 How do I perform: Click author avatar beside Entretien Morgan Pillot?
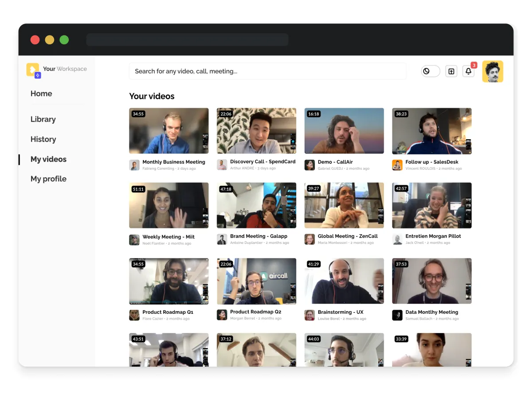[397, 239]
